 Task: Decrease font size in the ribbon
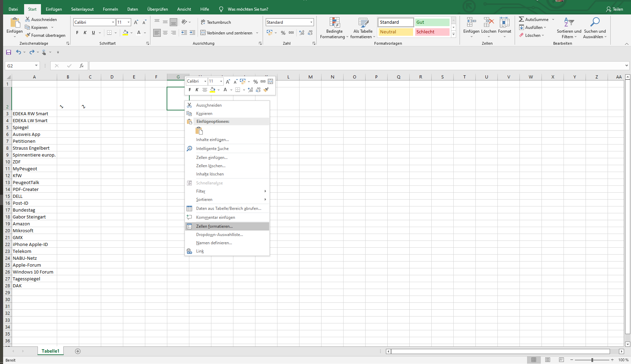(144, 22)
